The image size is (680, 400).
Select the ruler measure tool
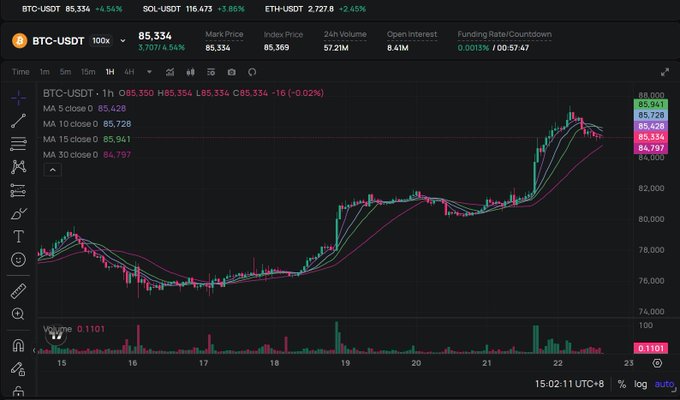(x=18, y=291)
